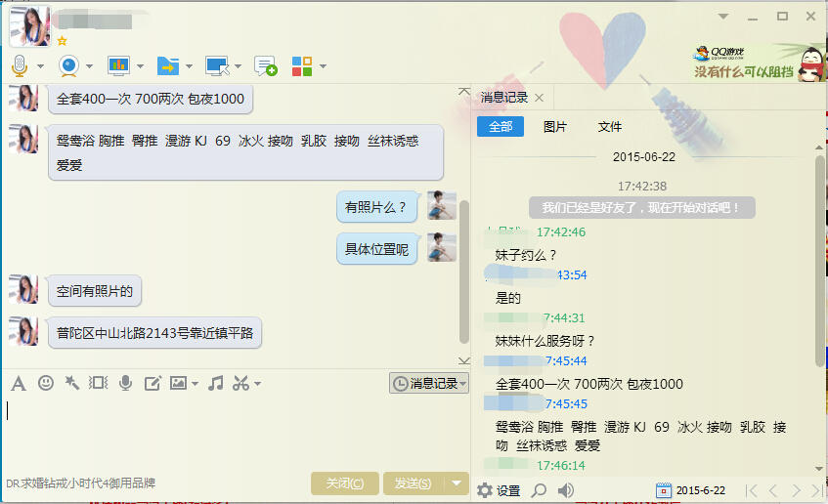Image resolution: width=828 pixels, height=504 pixels.
Task: Go to next page of message history
Action: 796,490
